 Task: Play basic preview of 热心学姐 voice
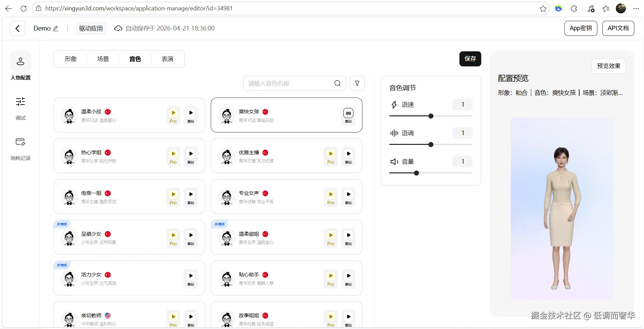191,154
